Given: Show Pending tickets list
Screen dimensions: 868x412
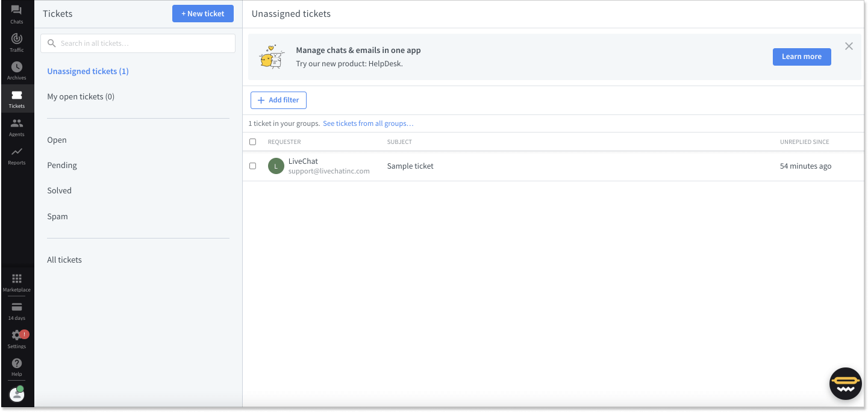Looking at the screenshot, I should click(62, 165).
